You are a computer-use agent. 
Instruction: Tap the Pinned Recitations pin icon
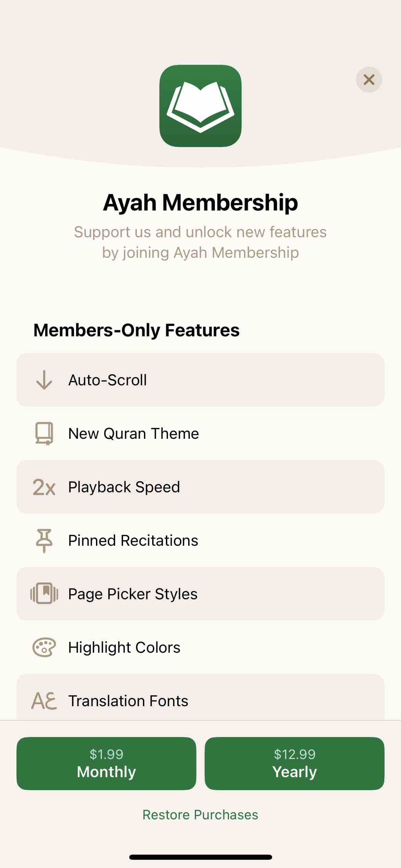pyautogui.click(x=44, y=541)
